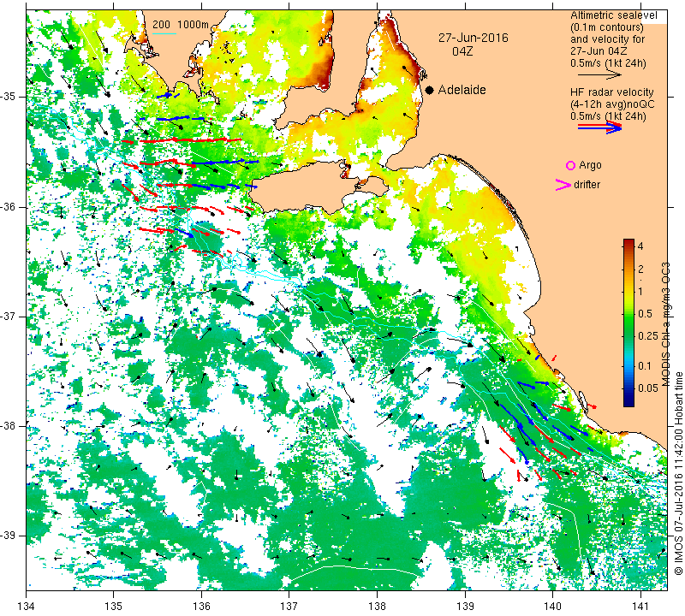The image size is (685, 616).
Task: Click the 'drifter' legend label
Action: coord(587,185)
